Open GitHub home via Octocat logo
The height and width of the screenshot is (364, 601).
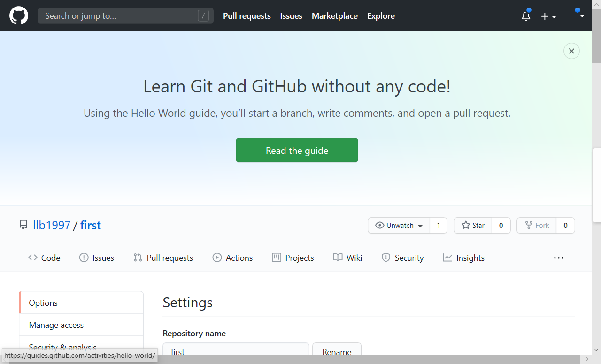click(19, 15)
